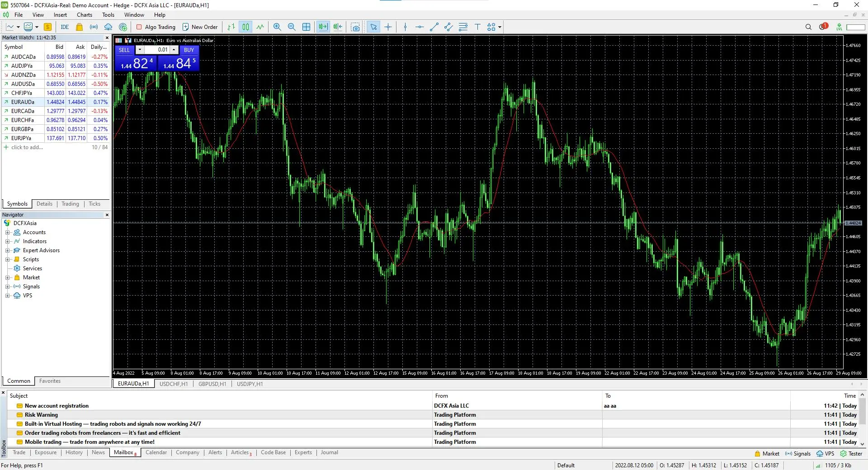The image size is (868, 470).
Task: Expand the Accounts tree node
Action: click(7, 233)
